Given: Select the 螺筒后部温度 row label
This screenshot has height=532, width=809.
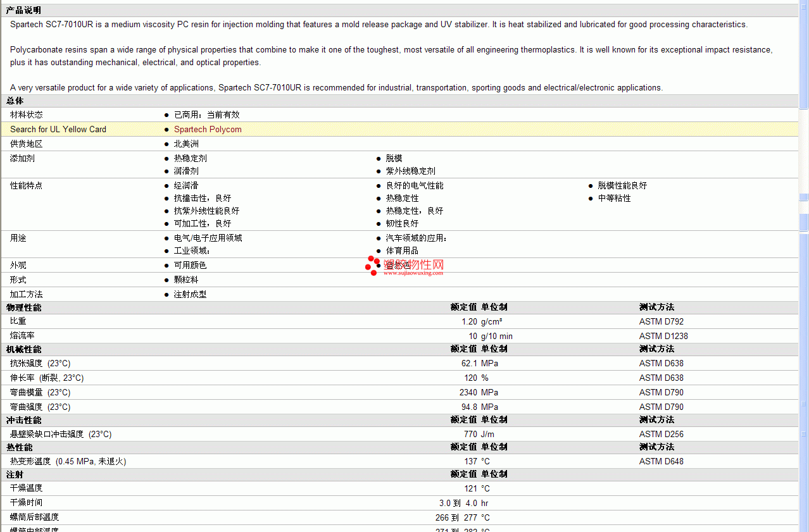Looking at the screenshot, I should [35, 517].
